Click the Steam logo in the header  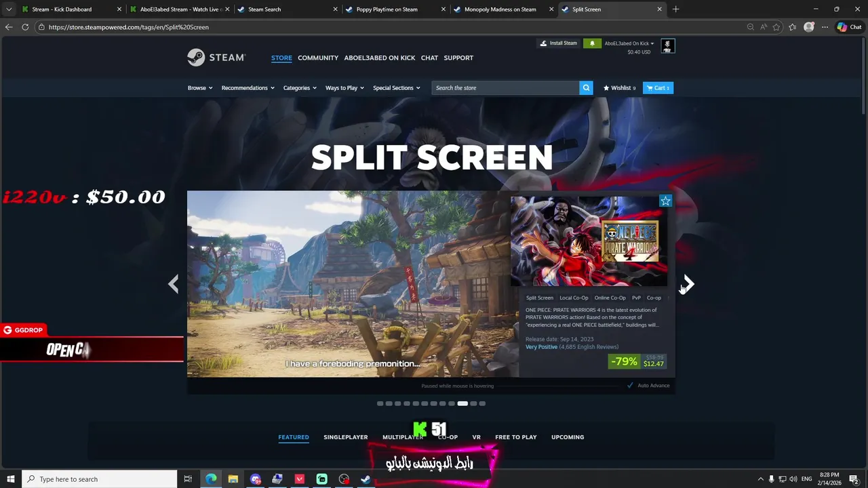(x=216, y=58)
